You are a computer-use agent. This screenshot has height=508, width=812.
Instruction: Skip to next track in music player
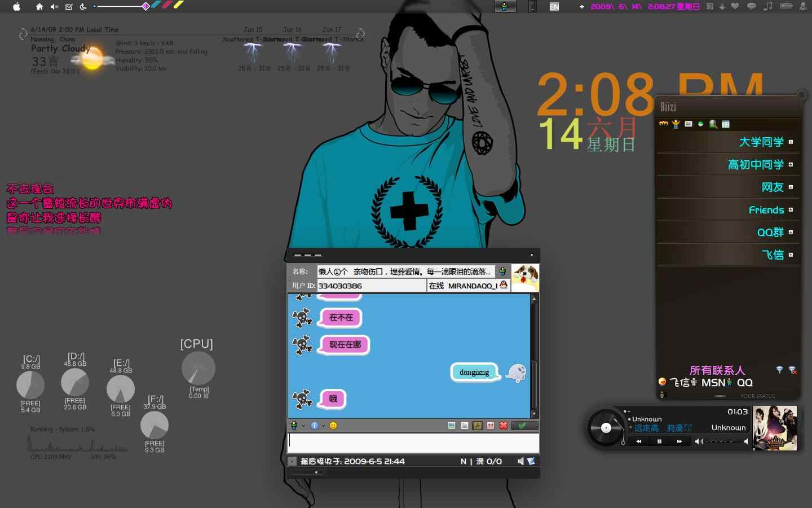679,441
